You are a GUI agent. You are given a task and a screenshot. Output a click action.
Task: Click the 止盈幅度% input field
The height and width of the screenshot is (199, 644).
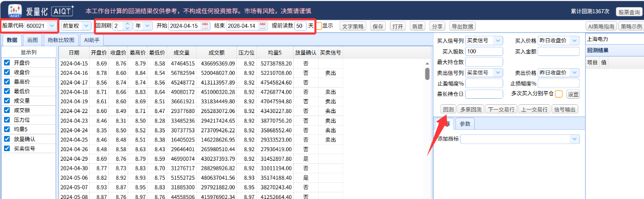(x=484, y=83)
